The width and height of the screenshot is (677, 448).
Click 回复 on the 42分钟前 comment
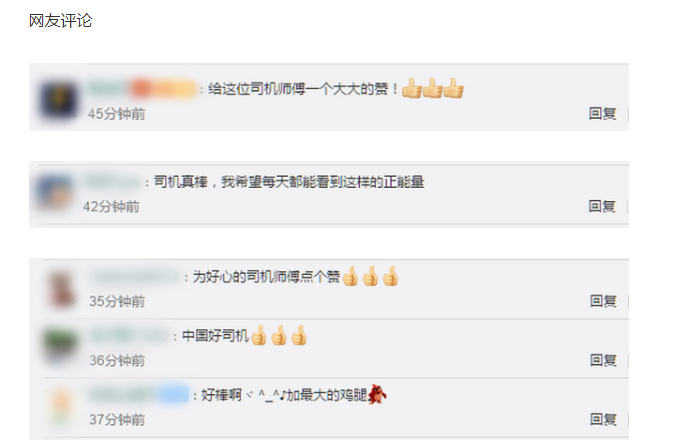tap(602, 206)
